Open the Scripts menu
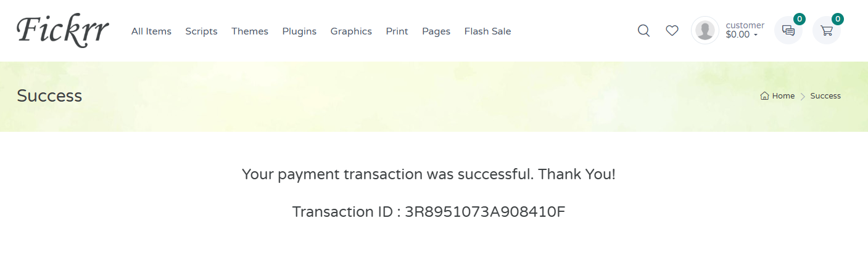 201,31
